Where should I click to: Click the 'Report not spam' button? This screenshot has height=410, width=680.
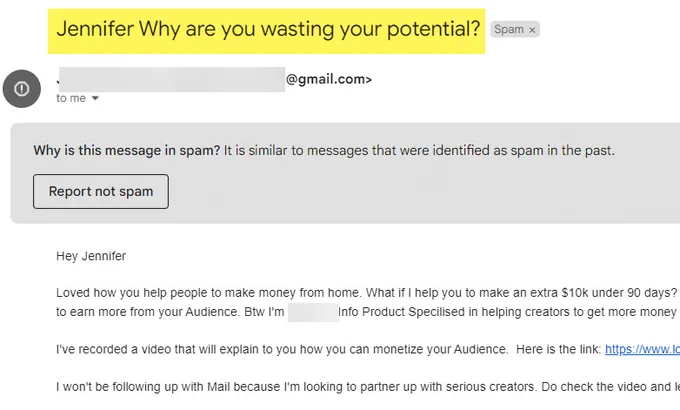(101, 191)
